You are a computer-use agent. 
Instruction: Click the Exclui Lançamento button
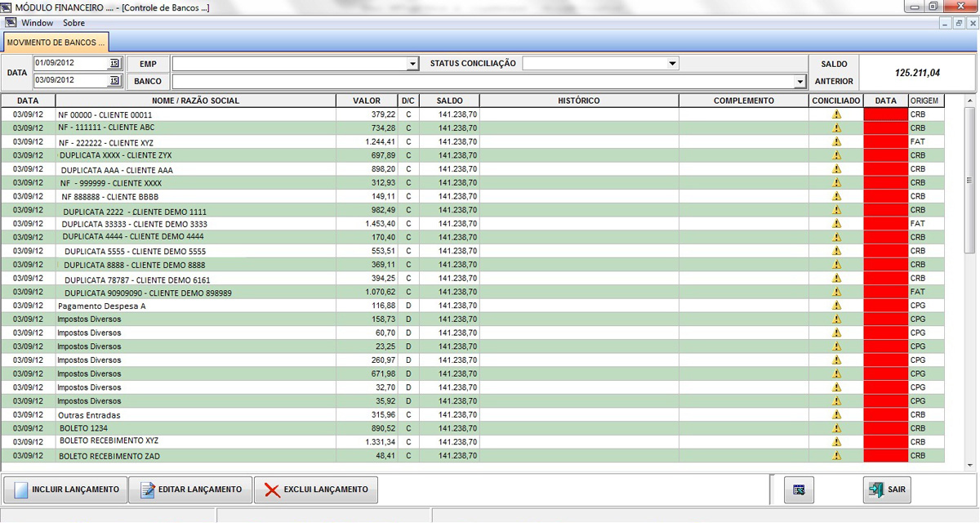[x=315, y=489]
